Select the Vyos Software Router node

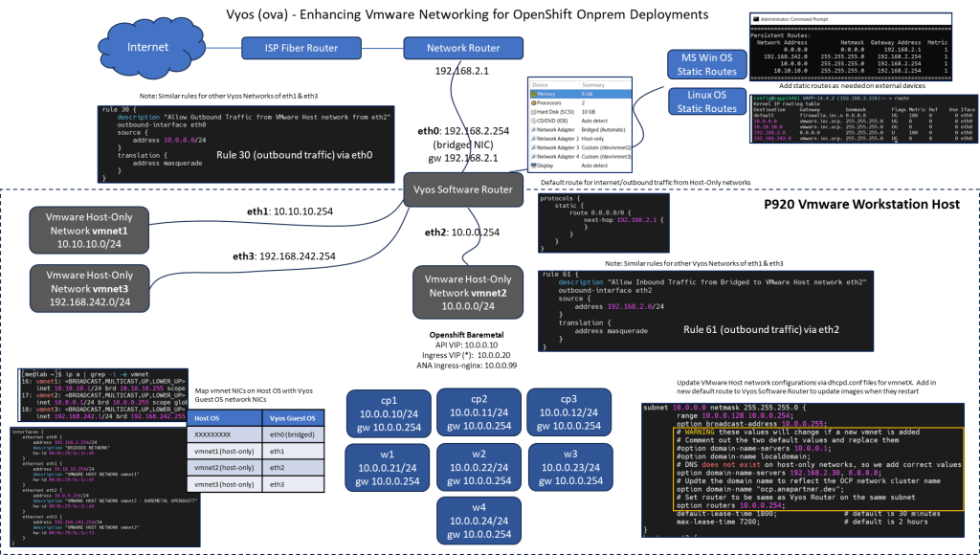click(x=463, y=189)
